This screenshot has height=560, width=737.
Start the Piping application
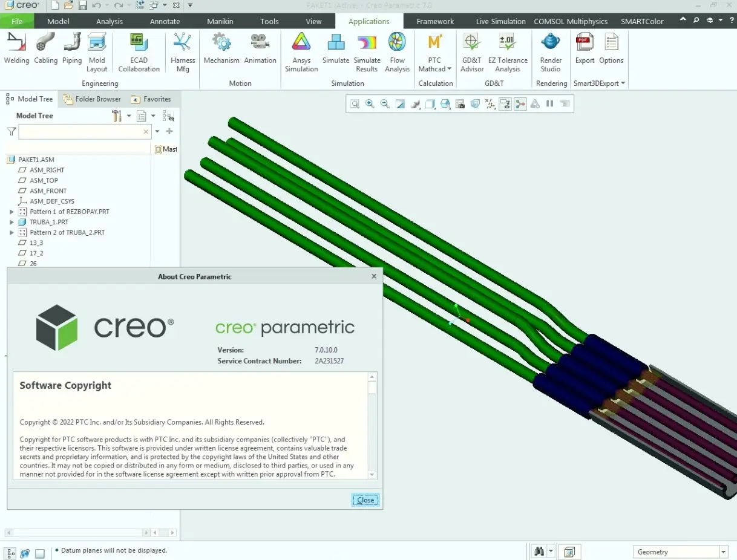pos(72,48)
